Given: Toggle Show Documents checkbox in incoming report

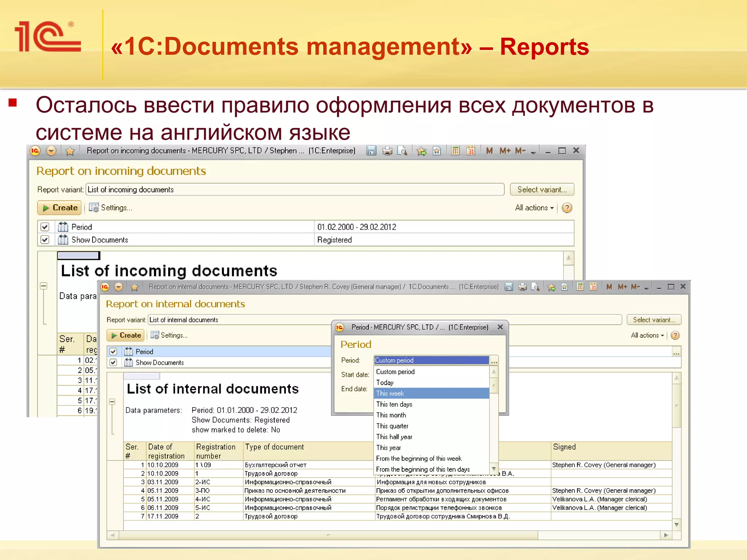Looking at the screenshot, I should [45, 240].
